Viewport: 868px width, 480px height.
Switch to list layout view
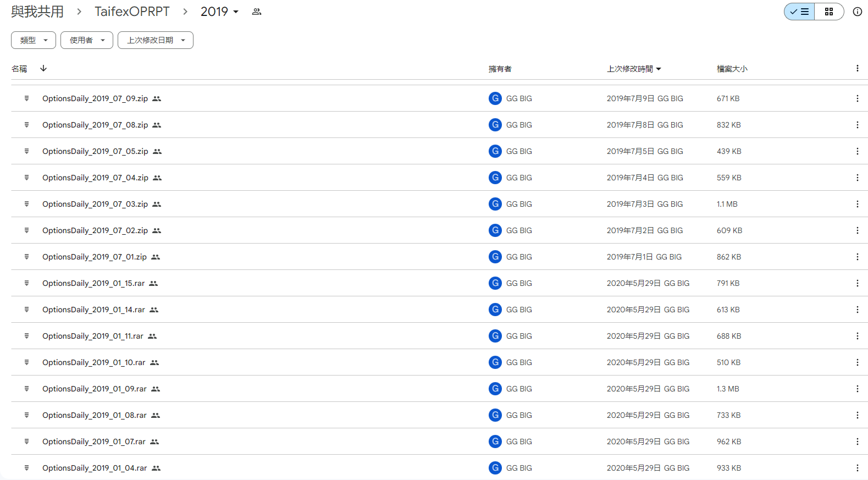tap(799, 12)
